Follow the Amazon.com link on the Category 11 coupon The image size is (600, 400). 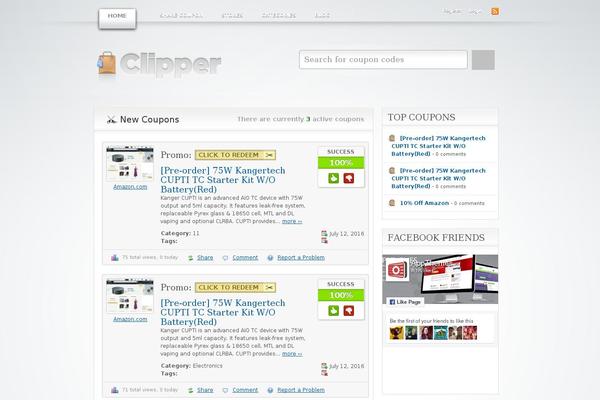click(x=130, y=187)
